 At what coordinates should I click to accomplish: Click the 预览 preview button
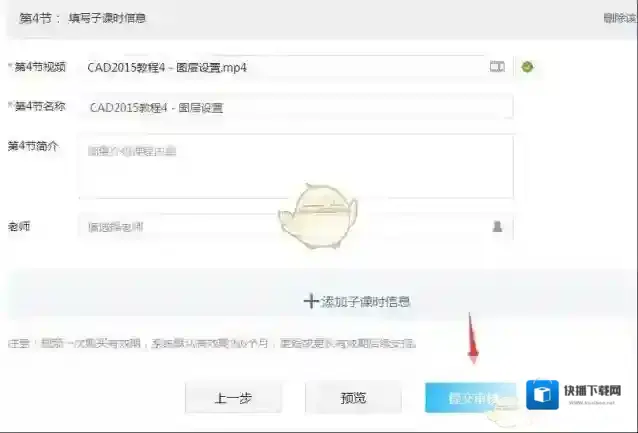(353, 397)
